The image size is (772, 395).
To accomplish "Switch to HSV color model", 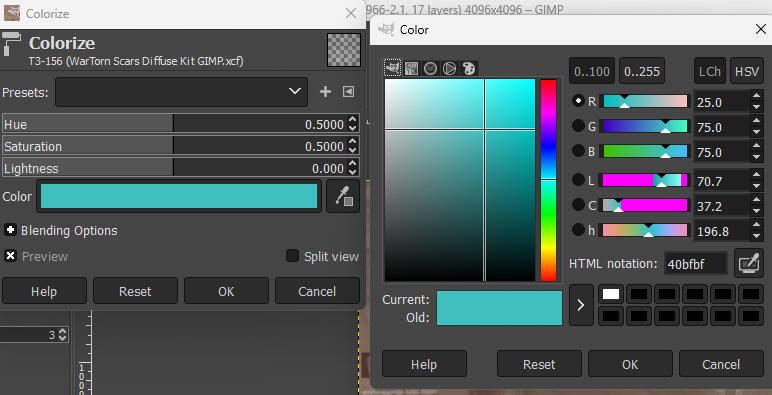I will 746,71.
